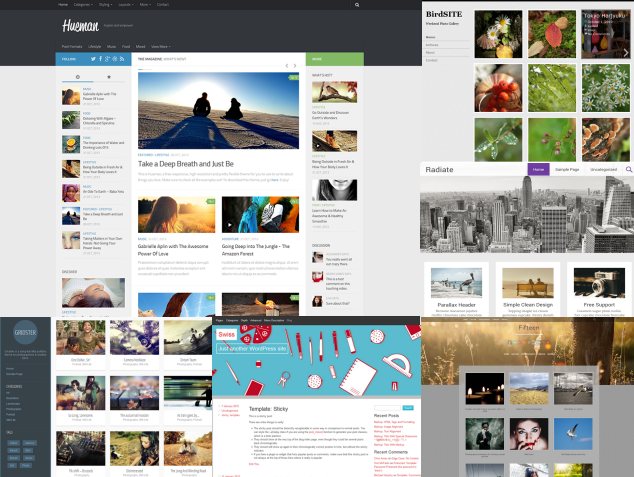Open Sample Page in Gridster sidebar
The width and height of the screenshot is (634, 477).
click(x=14, y=374)
